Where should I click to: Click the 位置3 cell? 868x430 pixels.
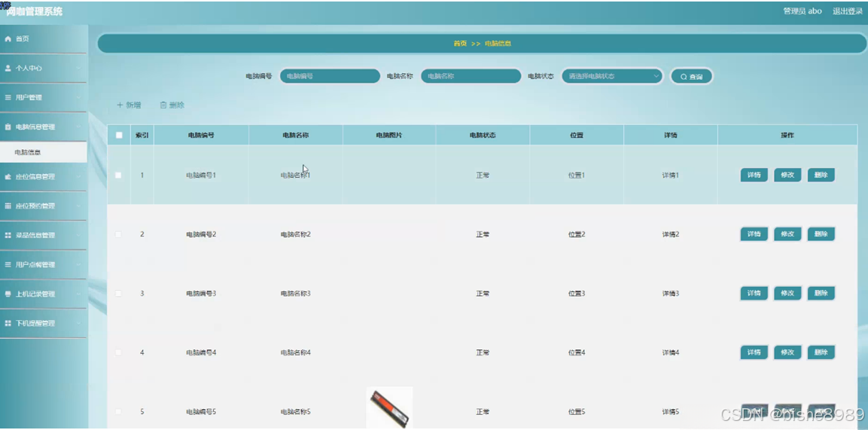(576, 293)
